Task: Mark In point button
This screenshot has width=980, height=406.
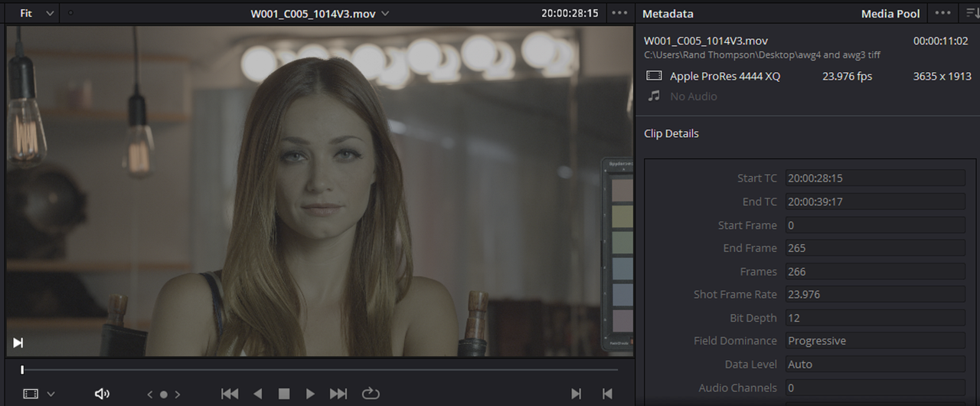Action: [576, 394]
